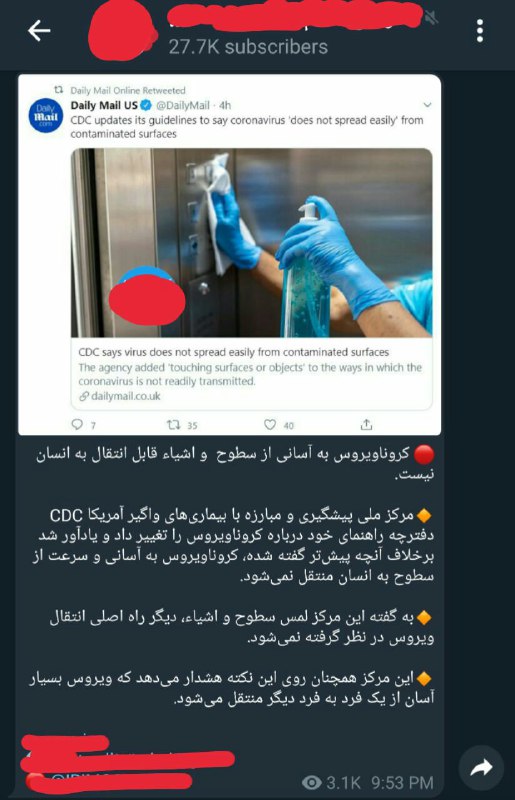Tap the 9:53 PM message timestamp
Viewport: 515px width, 800px height.
click(402, 782)
